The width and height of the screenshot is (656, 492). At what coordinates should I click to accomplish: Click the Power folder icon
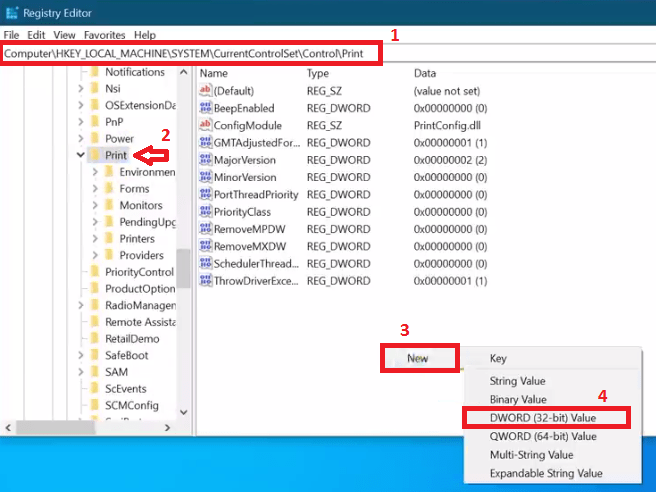95,138
